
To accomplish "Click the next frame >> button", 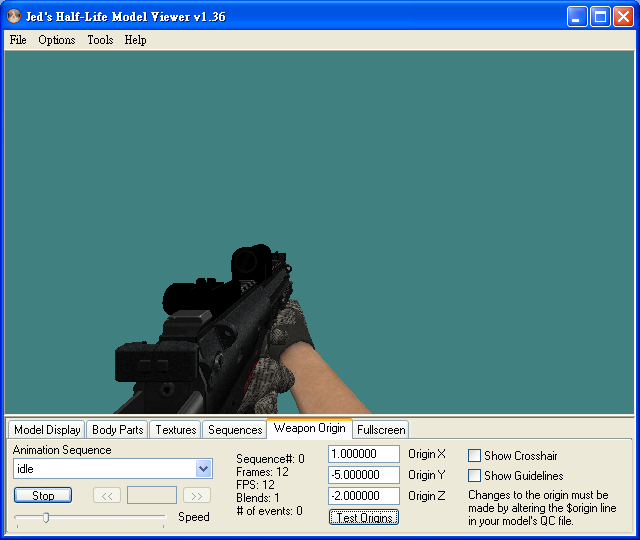I will (197, 496).
